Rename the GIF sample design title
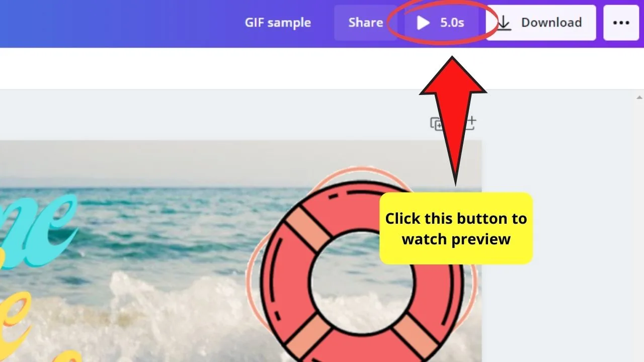 point(278,23)
